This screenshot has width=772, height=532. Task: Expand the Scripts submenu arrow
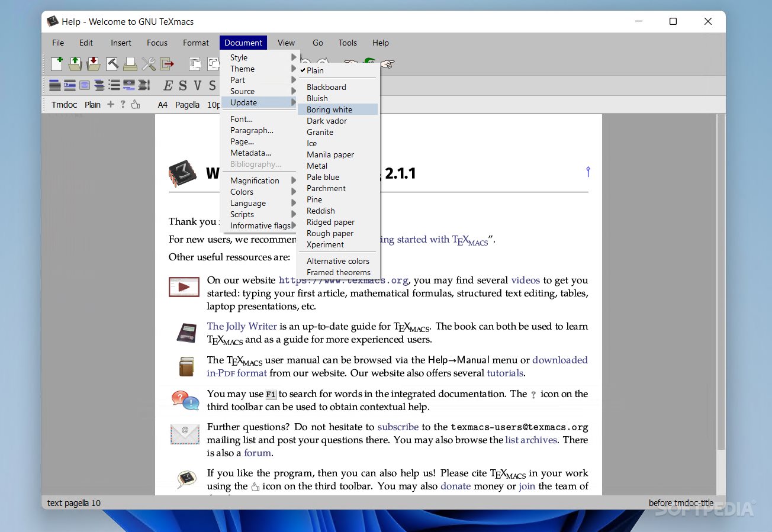pyautogui.click(x=294, y=214)
